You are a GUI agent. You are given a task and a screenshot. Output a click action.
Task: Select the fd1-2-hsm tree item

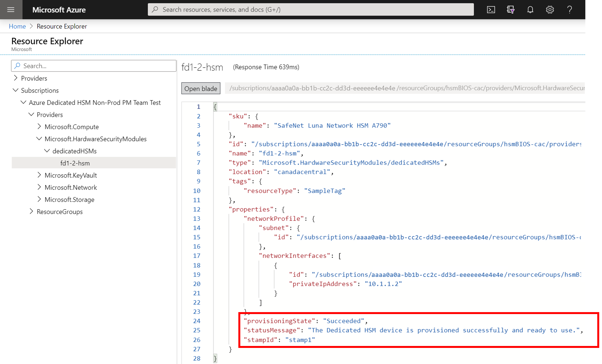tap(75, 163)
